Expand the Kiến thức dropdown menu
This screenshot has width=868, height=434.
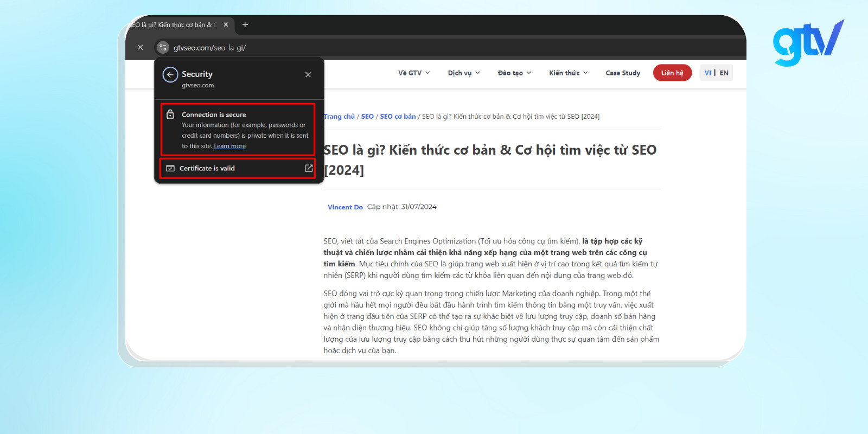[x=568, y=73]
